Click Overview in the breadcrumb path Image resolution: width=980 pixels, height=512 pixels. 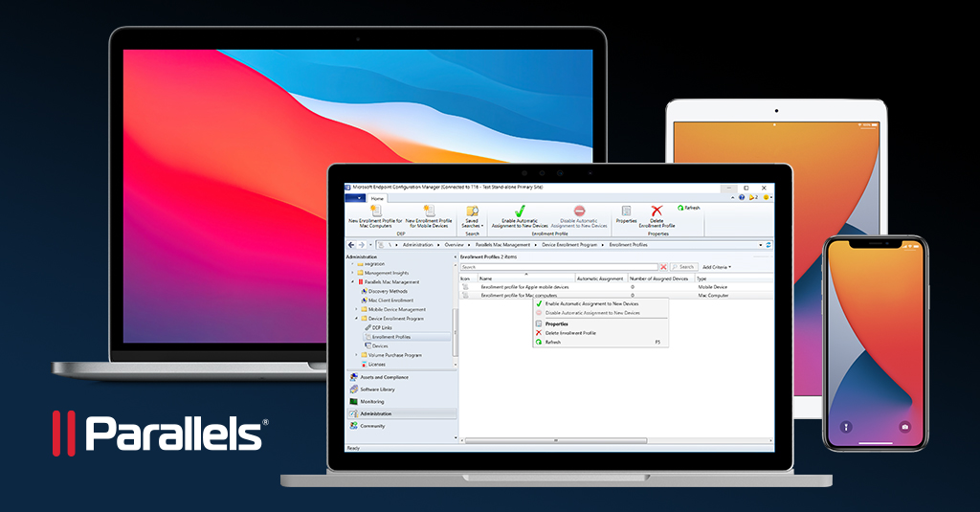(x=455, y=245)
